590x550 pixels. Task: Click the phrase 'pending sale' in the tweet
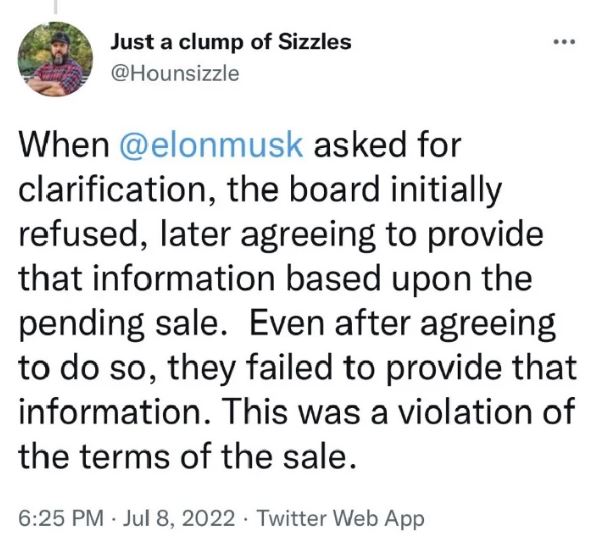pos(119,324)
